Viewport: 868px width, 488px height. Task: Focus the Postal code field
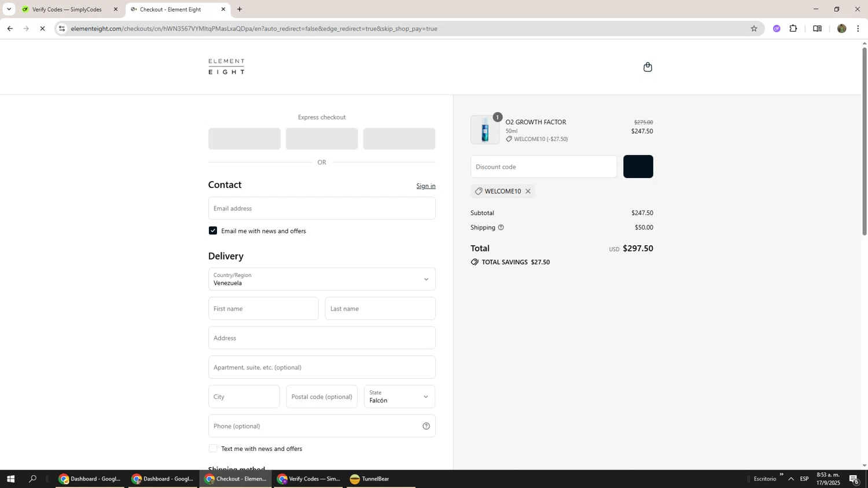pyautogui.click(x=322, y=397)
